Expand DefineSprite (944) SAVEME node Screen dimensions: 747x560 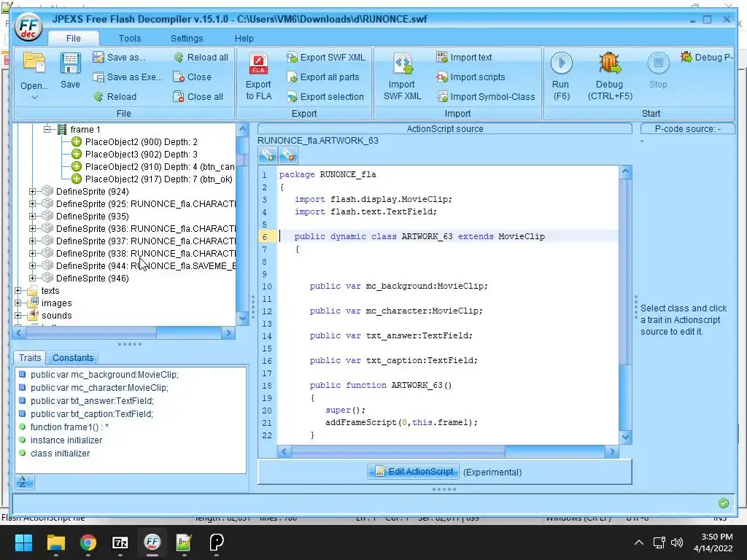(x=32, y=265)
